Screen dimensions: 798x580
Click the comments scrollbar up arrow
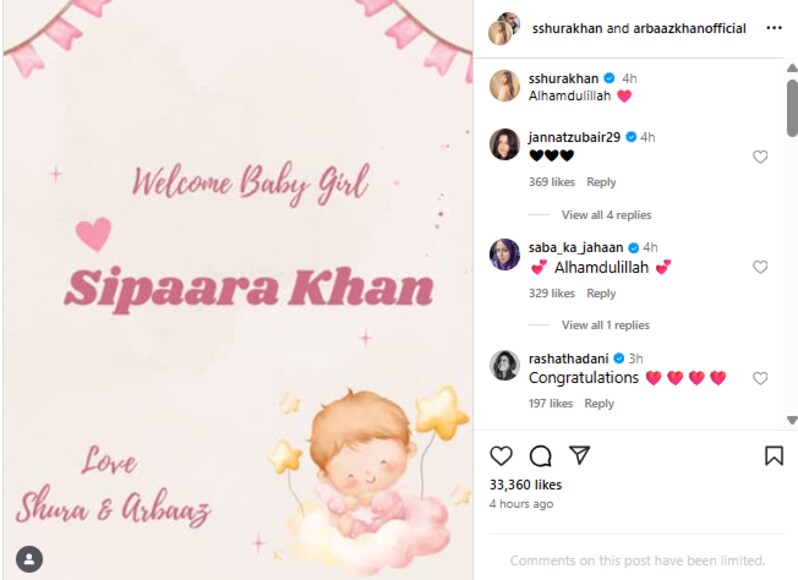tap(792, 68)
